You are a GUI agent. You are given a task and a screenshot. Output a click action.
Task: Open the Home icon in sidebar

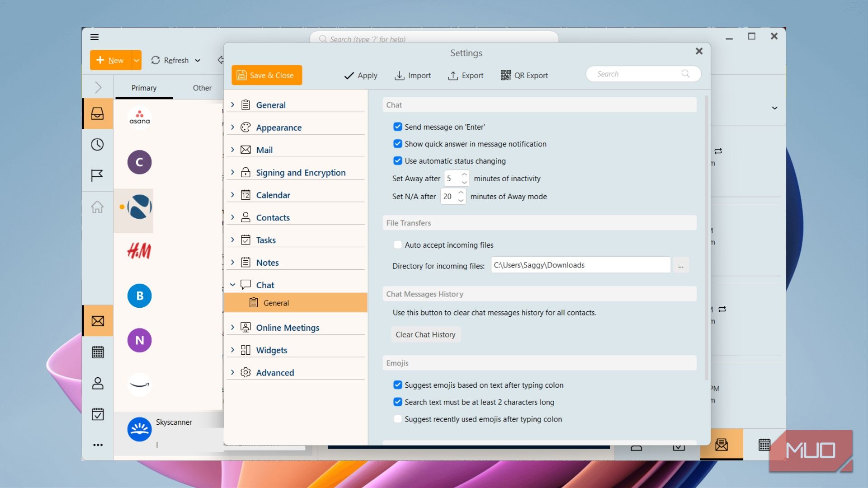(x=97, y=207)
